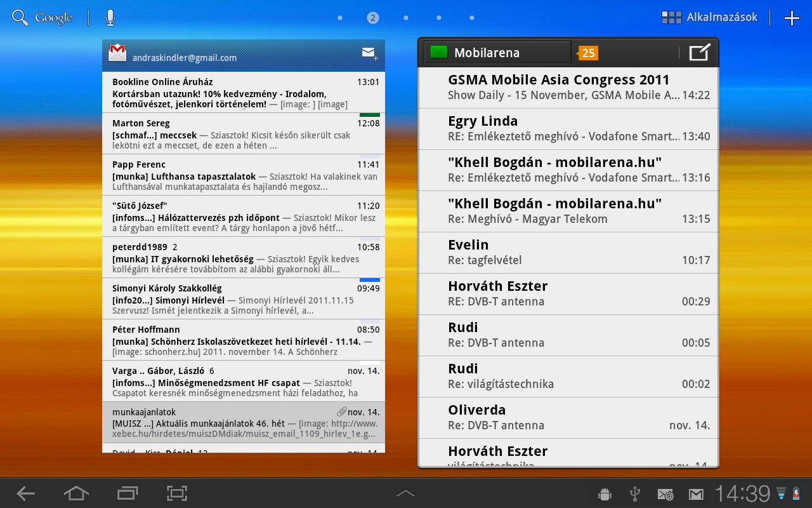Screen dimensions: 812x508
Task: Open Papp Ferenc Lufthansa tapasztalatok email
Action: [x=244, y=175]
